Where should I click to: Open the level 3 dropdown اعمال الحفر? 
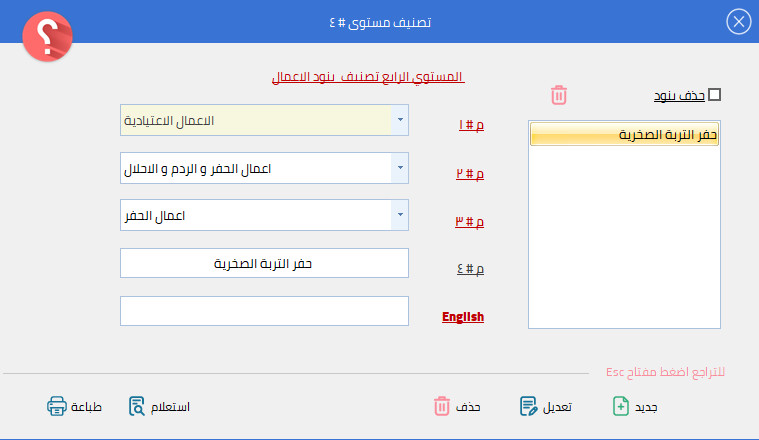(x=400, y=215)
